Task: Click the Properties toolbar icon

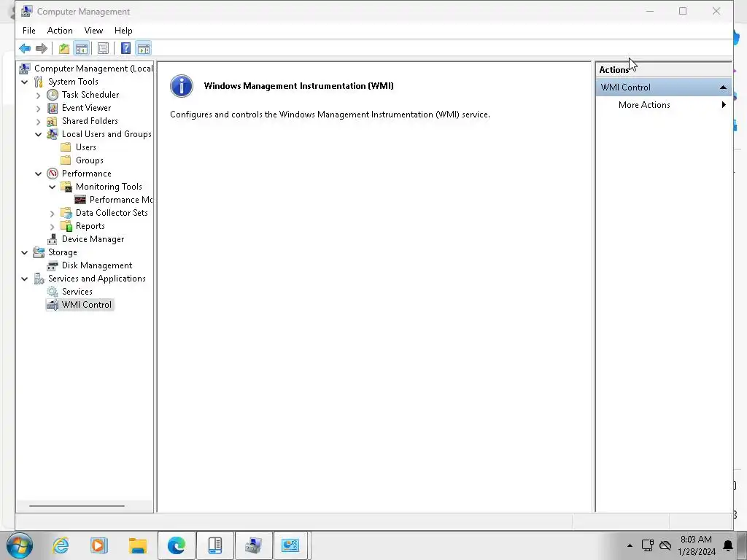Action: [103, 48]
